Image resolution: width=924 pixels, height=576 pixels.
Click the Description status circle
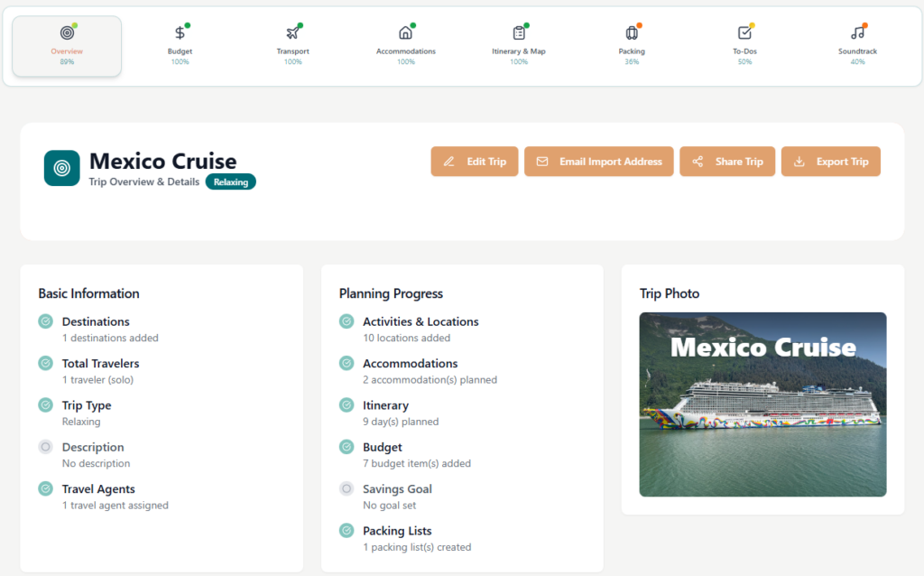coord(45,447)
